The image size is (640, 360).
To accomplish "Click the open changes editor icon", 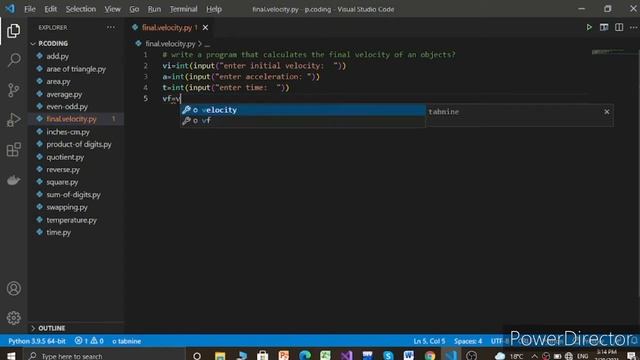I will 604,27.
